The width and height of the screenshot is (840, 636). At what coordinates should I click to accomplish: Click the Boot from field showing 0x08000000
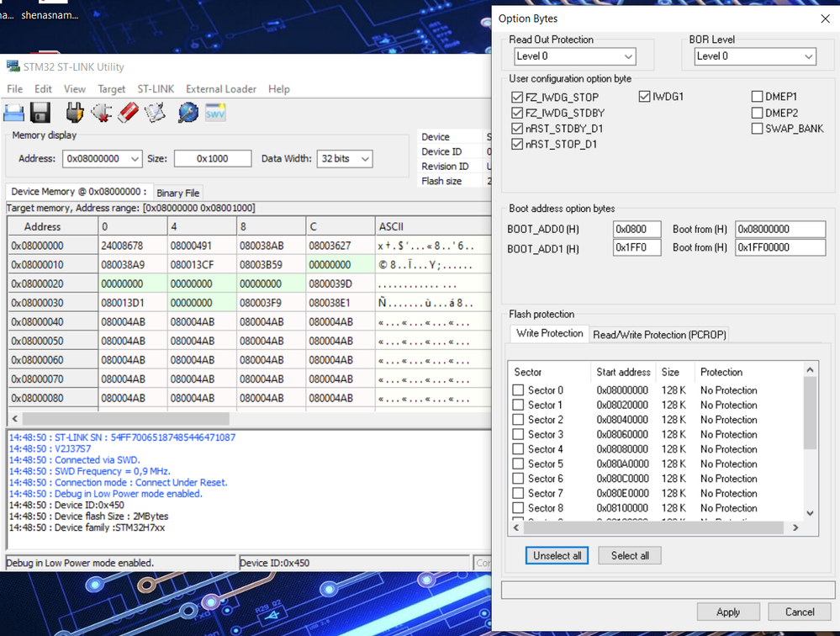[780, 230]
